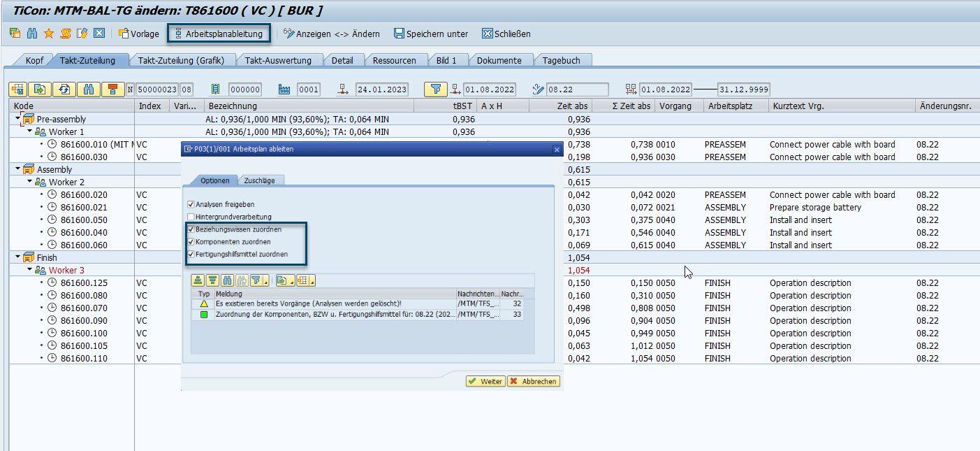Open the Takt-Auswertung tab
This screenshot has height=451, width=980.
[x=277, y=60]
